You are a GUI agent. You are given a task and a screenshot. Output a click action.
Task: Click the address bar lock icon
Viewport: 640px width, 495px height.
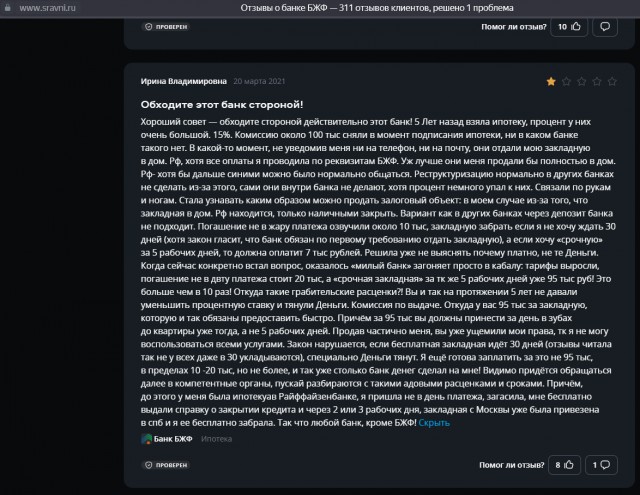coord(7,8)
